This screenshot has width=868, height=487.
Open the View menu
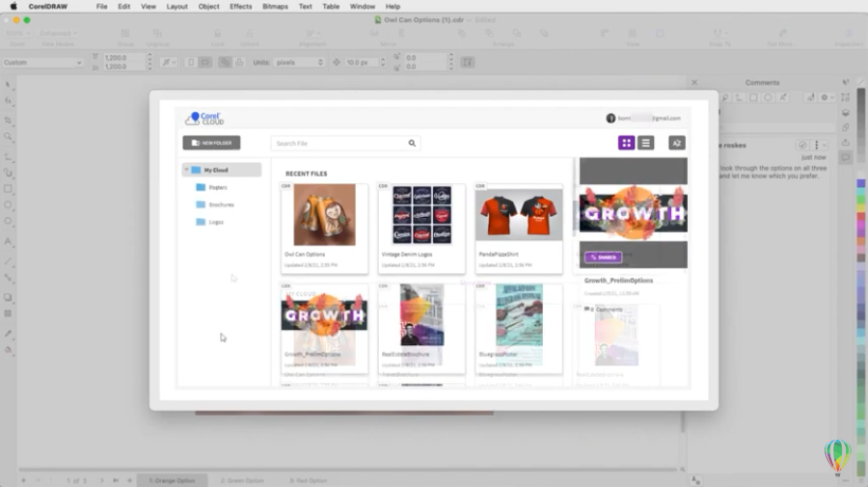click(149, 7)
